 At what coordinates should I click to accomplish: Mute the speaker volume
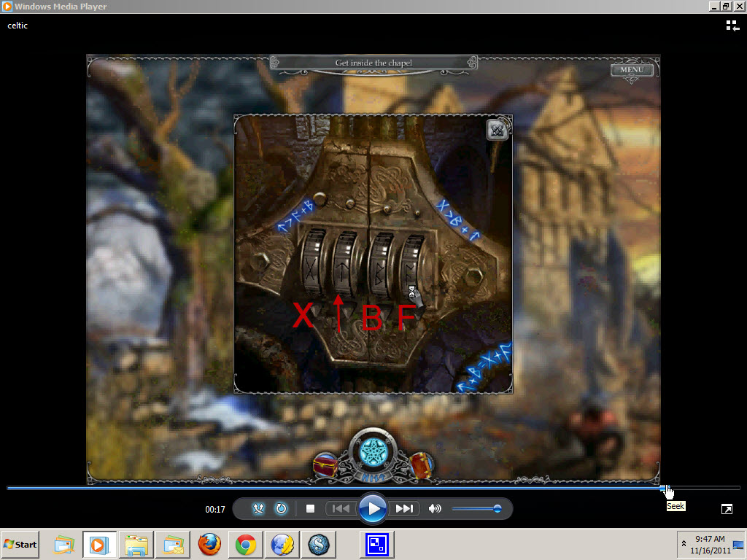(435, 509)
